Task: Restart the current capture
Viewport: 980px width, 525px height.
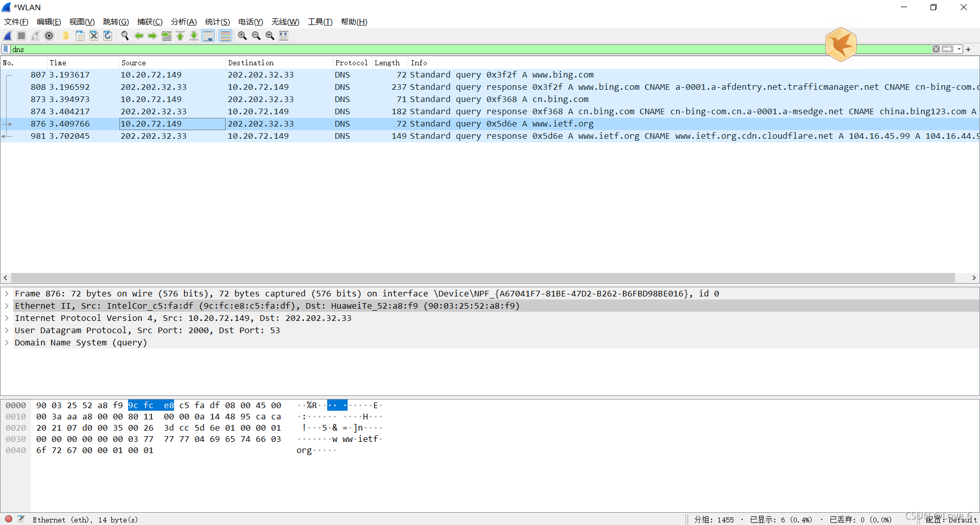Action: [35, 36]
